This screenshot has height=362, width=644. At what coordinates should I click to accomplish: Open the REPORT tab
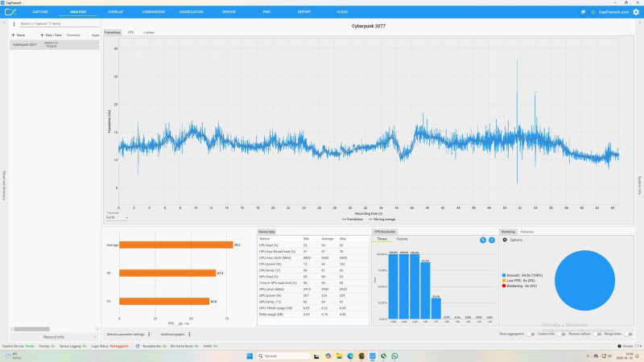coord(304,12)
